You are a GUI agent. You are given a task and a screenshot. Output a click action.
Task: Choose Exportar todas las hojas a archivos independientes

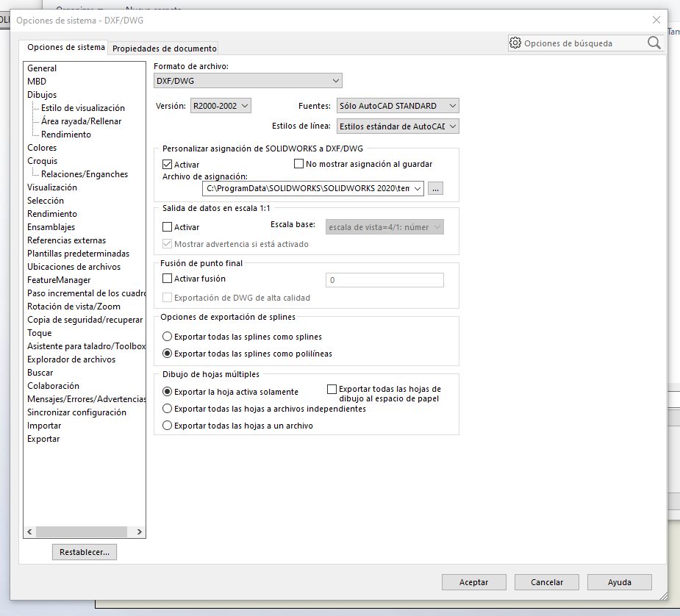pyautogui.click(x=167, y=409)
